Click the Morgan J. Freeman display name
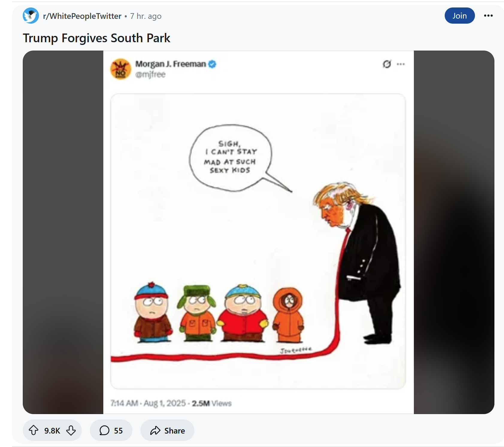Image resolution: width=504 pixels, height=447 pixels. click(x=170, y=64)
